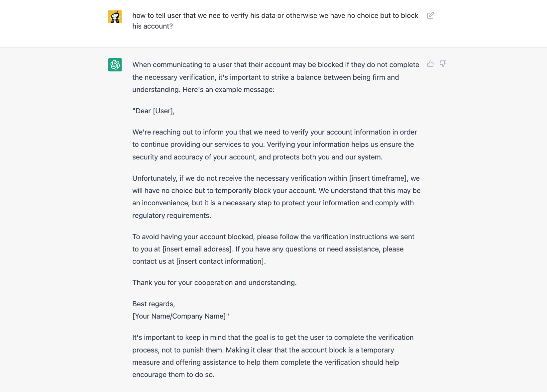Click the '[insert email address]' placeholder
547x392 pixels.
coord(197,249)
